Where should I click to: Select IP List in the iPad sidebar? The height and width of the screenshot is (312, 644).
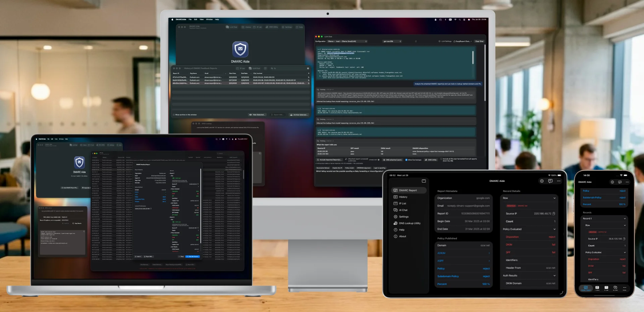point(400,203)
